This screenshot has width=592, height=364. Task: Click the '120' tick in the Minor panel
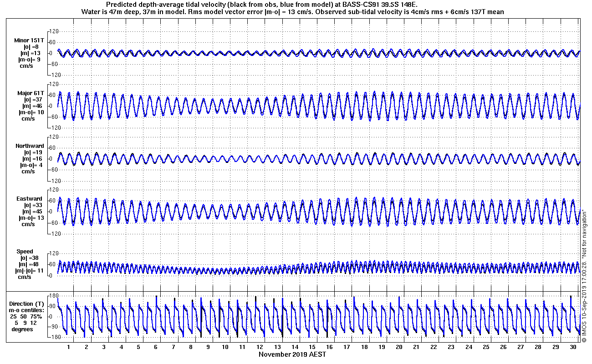[54, 31]
